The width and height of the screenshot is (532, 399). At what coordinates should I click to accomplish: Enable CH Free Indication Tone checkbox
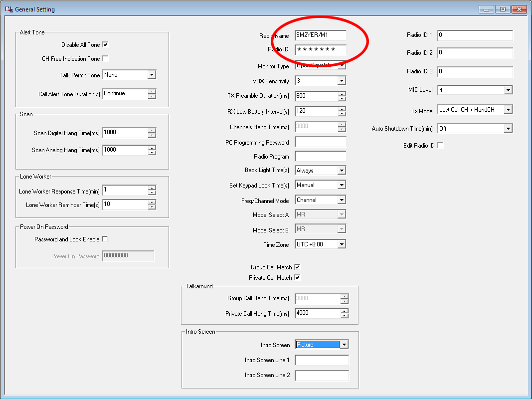pyautogui.click(x=105, y=58)
